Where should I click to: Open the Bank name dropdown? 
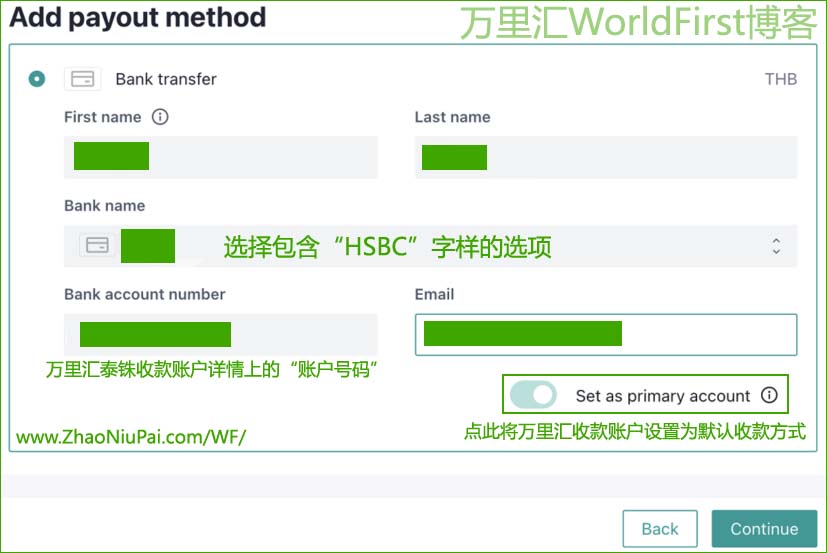(x=430, y=245)
